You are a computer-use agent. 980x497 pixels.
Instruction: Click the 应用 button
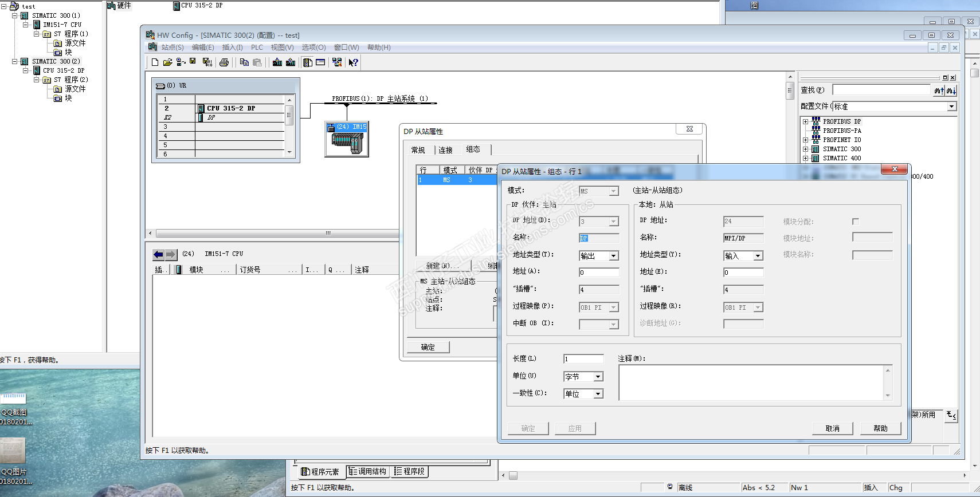click(575, 428)
